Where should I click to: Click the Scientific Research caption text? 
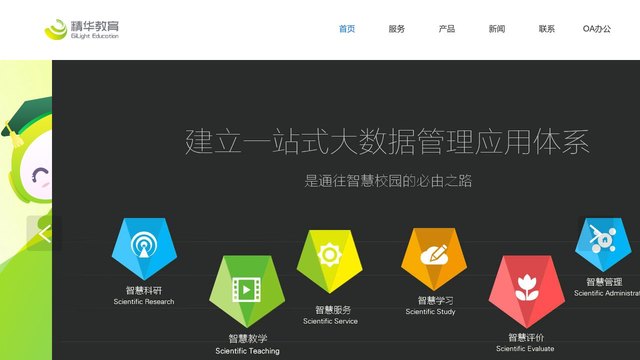144,302
